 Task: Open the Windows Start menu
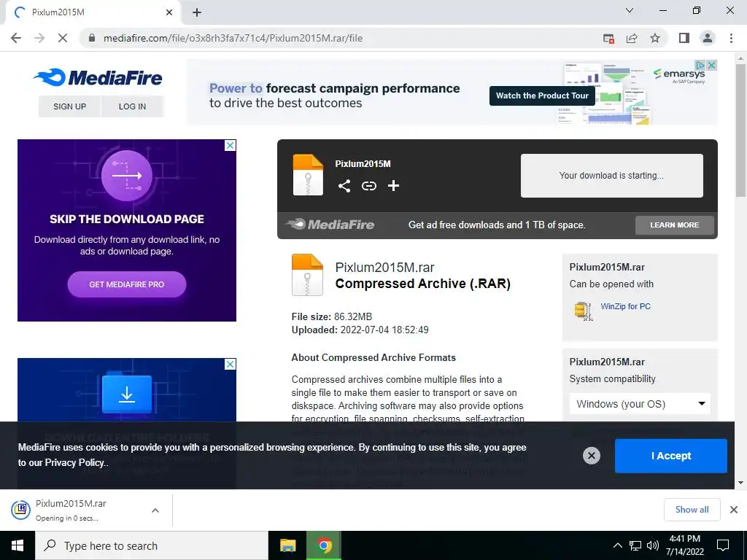point(18,545)
